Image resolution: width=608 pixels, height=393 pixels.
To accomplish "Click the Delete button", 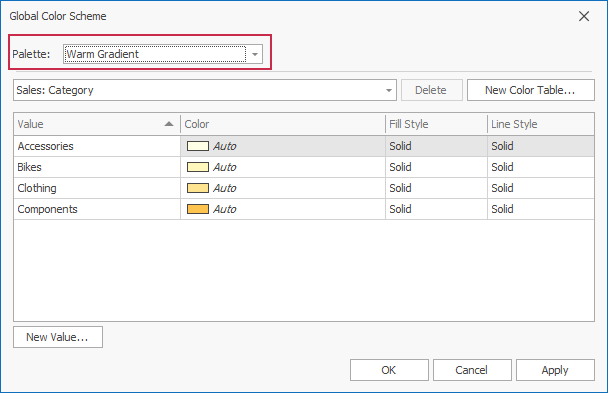I will 432,90.
